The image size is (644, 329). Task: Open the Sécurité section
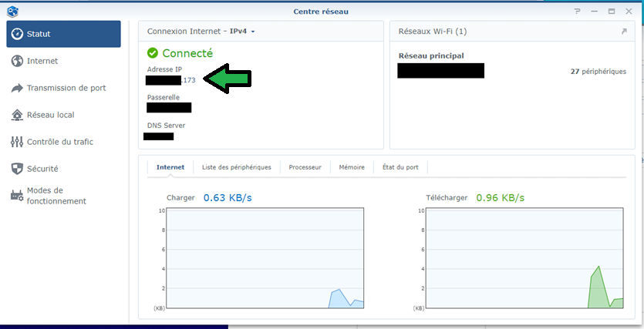(x=64, y=169)
